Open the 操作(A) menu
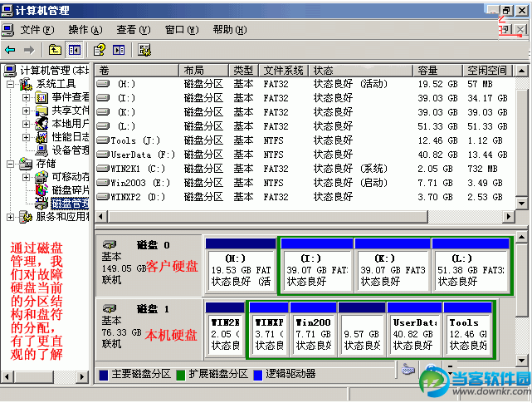 coord(85,30)
